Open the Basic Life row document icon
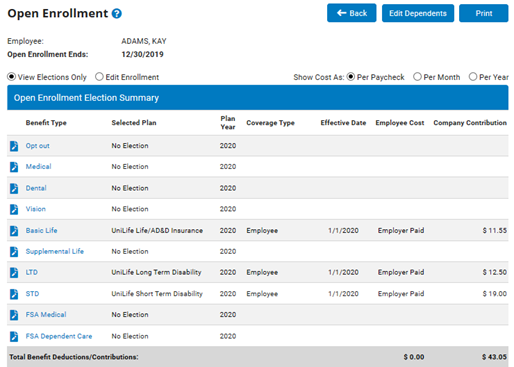 pos(14,231)
